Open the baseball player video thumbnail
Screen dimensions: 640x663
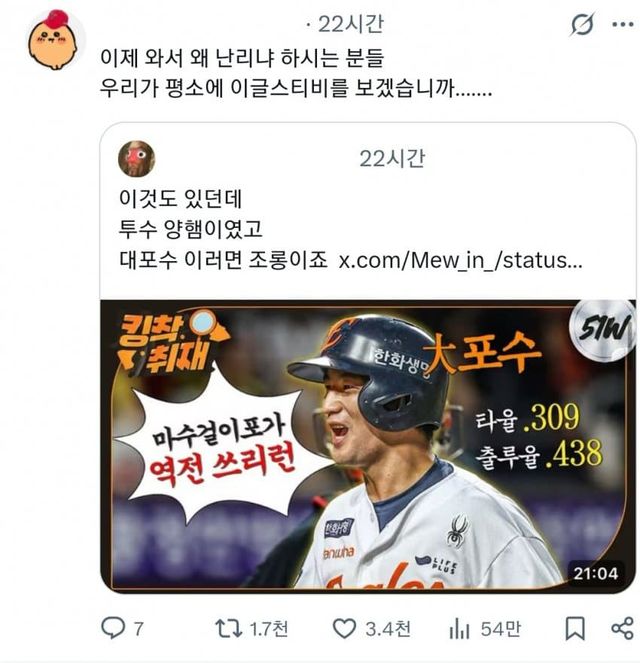pos(368,445)
